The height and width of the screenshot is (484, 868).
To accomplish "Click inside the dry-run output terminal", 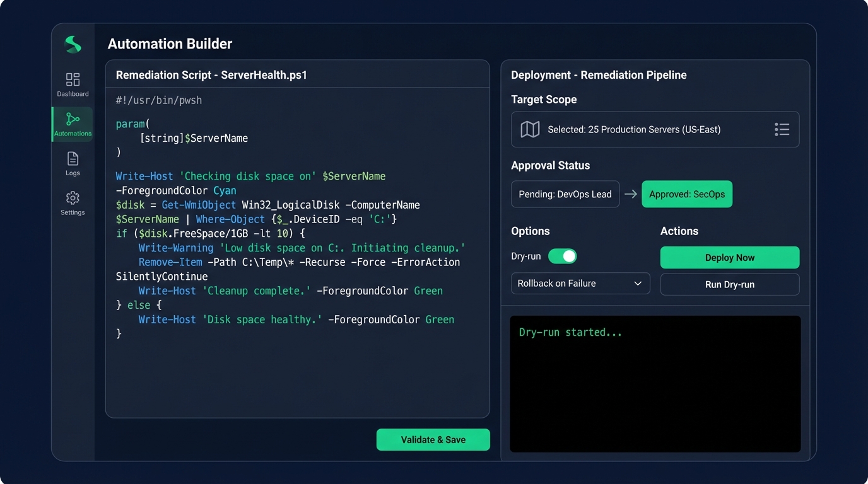I will (655, 383).
